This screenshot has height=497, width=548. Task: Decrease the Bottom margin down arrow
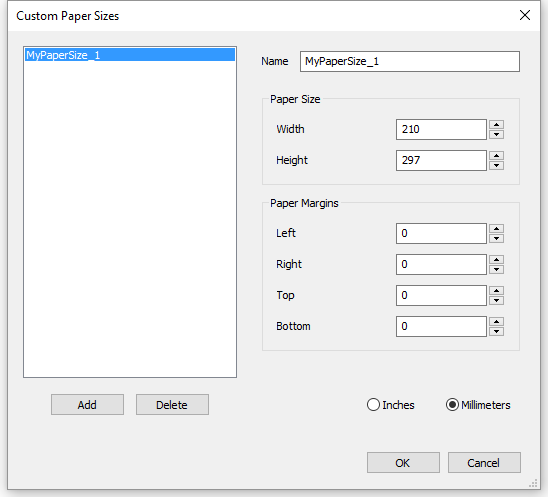pos(496,331)
